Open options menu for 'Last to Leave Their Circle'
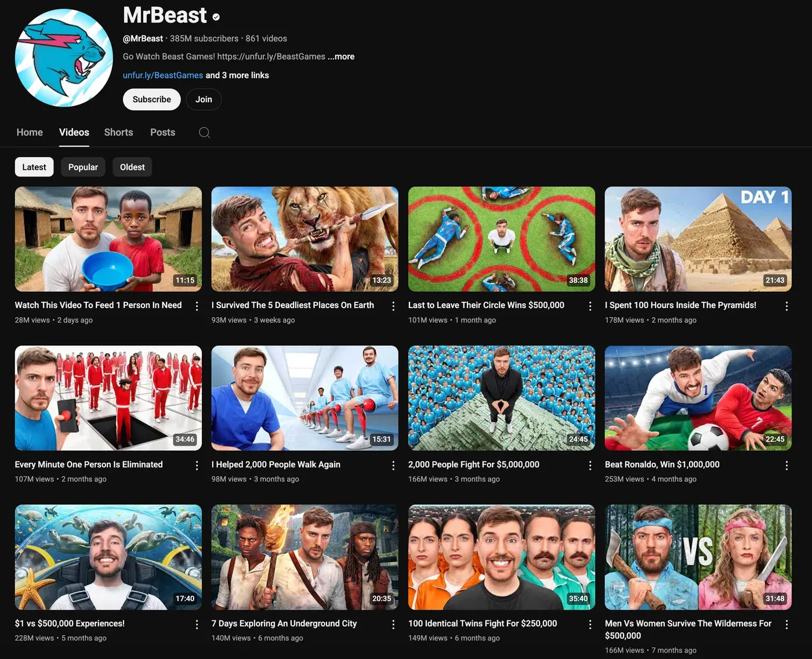Viewport: 812px width, 659px height. (590, 306)
